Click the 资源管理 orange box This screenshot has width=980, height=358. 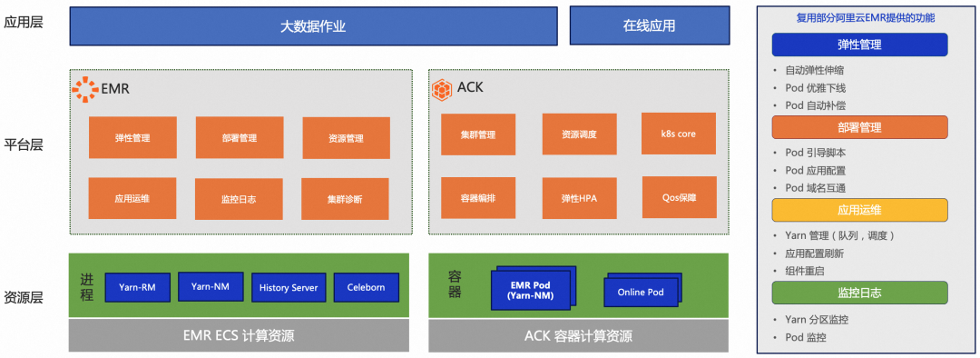347,138
